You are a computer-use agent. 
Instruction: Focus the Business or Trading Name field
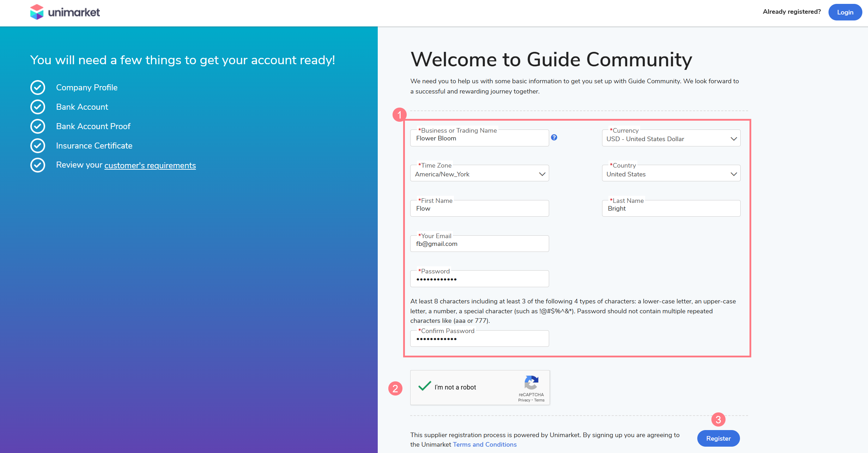pos(479,139)
